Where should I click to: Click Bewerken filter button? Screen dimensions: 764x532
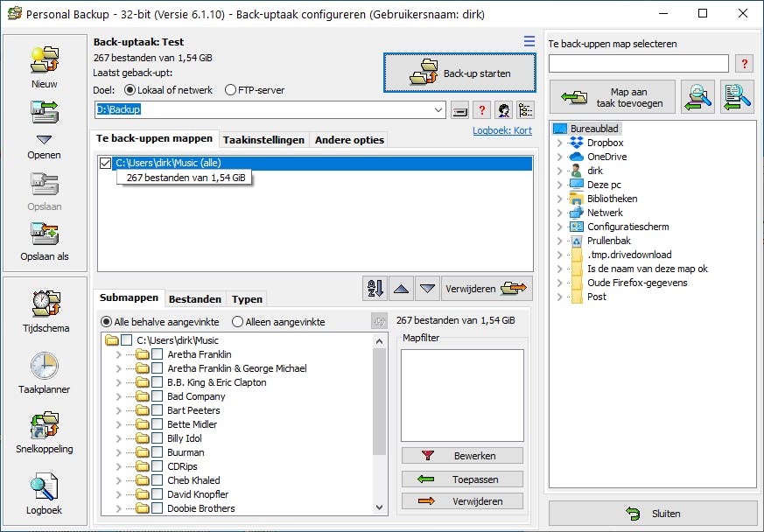(462, 456)
